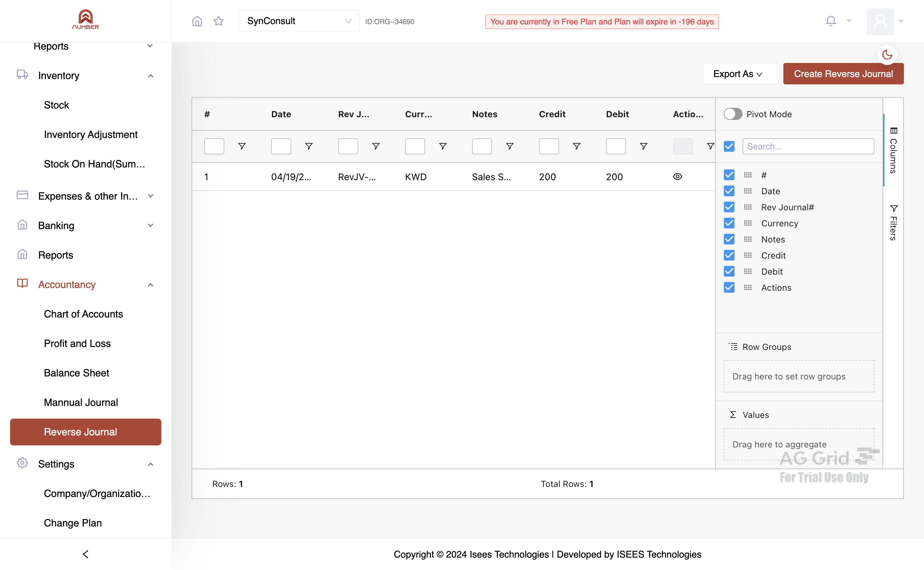The height and width of the screenshot is (570, 924).
Task: Open the Credit column filter funnel
Action: pyautogui.click(x=576, y=146)
